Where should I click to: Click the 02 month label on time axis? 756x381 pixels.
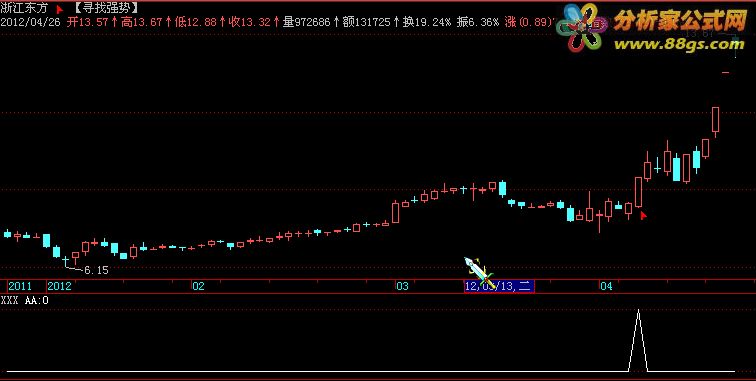(x=198, y=286)
